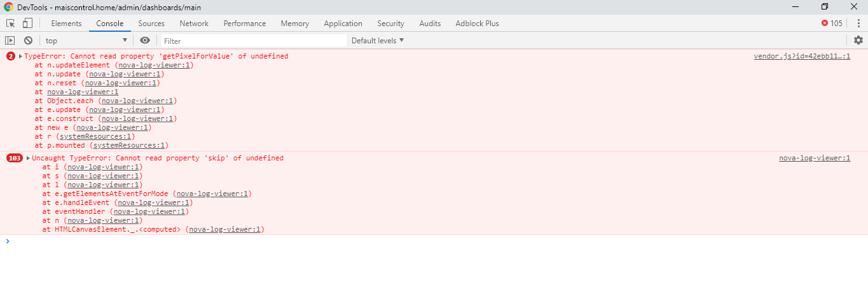Click inside the console Filter field
Screen dimensions: 868x282
tap(253, 40)
